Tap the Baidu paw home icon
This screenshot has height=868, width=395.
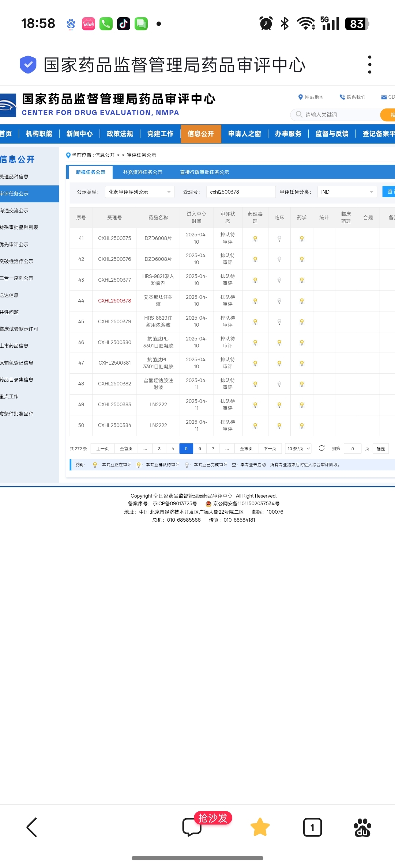pos(362,827)
